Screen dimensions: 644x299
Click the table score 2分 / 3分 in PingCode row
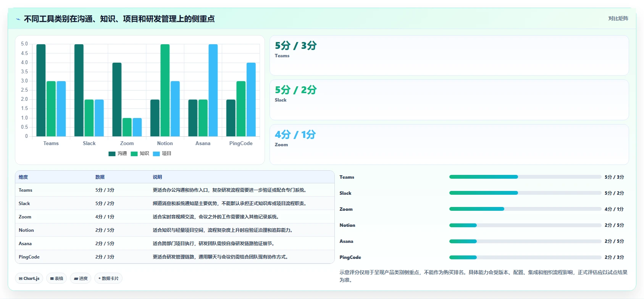click(x=105, y=257)
